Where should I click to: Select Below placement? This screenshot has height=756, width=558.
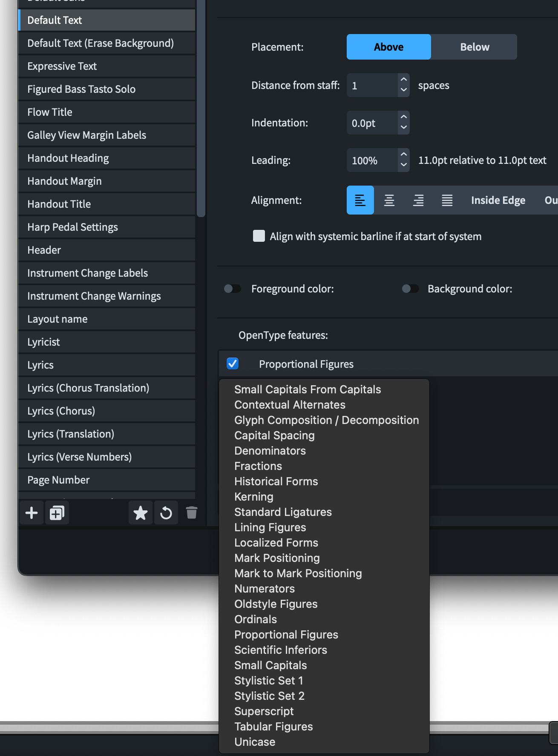[x=475, y=47]
